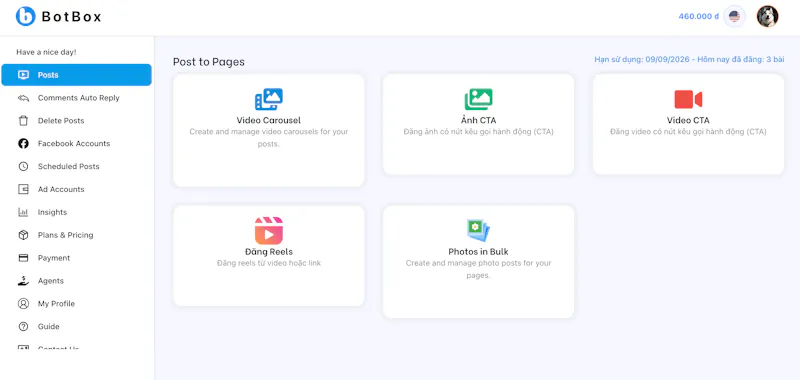This screenshot has width=800, height=380.
Task: Click the Ảnh CTA green image icon
Action: tap(478, 99)
